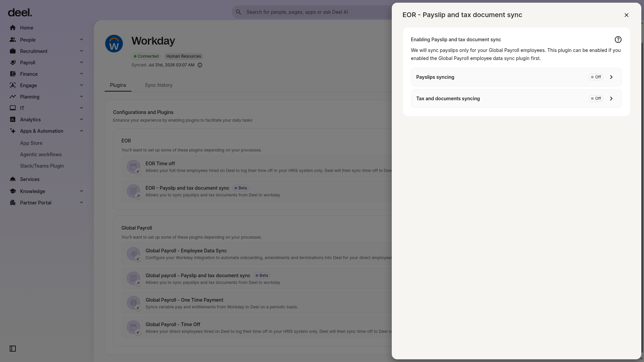Toggle the Tax and documents syncing Off status
Screen dimensions: 644x362
(x=596, y=99)
